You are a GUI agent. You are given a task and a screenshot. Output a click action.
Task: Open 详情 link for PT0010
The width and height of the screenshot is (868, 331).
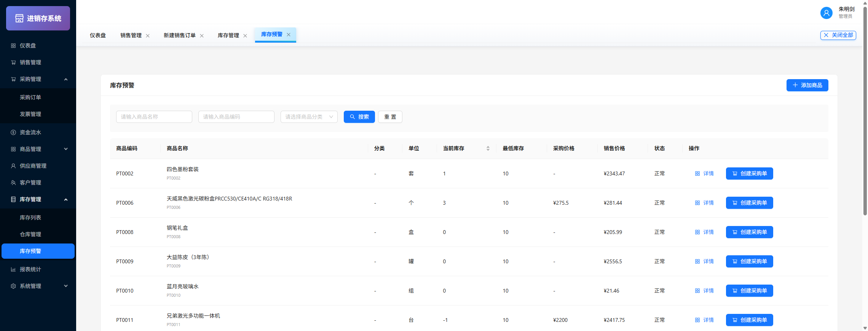pyautogui.click(x=704, y=291)
